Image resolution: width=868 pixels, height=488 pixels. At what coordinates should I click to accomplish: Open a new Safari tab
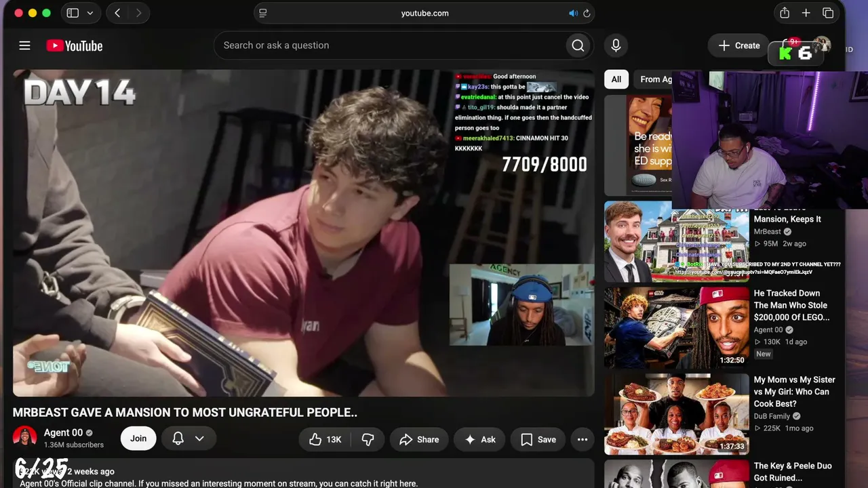click(806, 13)
